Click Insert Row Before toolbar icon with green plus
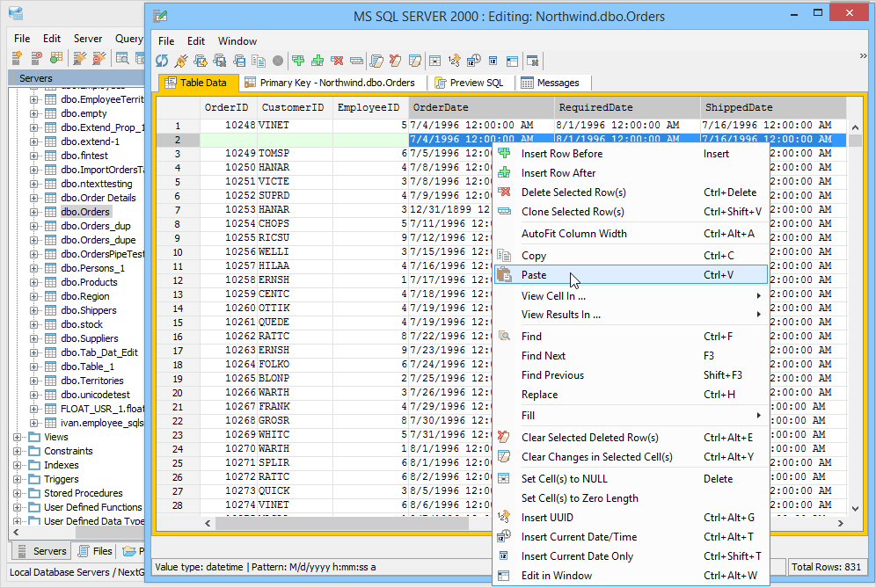 [298, 61]
